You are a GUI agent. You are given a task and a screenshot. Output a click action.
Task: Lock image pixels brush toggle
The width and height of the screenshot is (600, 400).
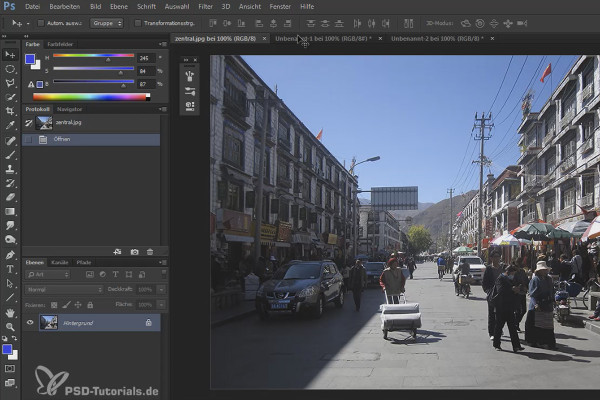coord(66,305)
